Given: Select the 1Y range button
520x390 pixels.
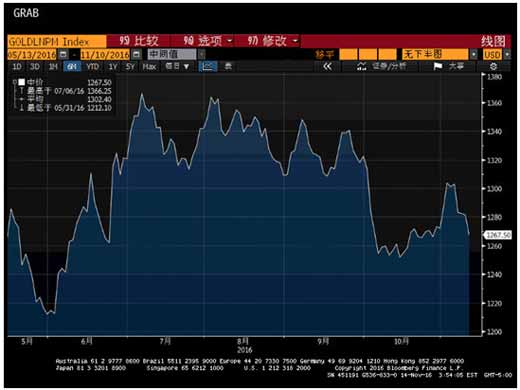Looking at the screenshot, I should pyautogui.click(x=113, y=67).
